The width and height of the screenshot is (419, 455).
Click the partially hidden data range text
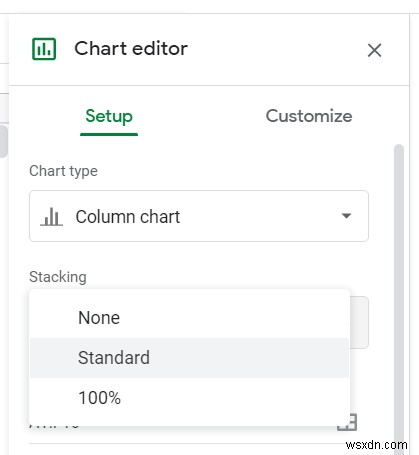(54, 427)
